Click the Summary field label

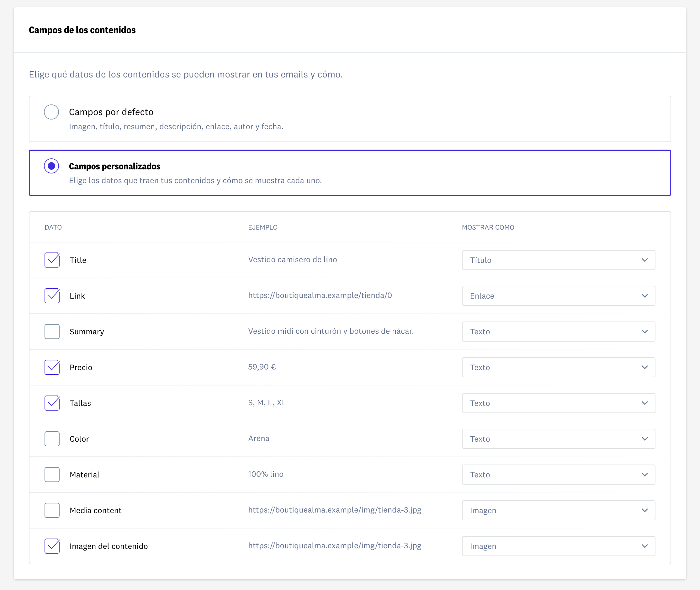pos(87,332)
